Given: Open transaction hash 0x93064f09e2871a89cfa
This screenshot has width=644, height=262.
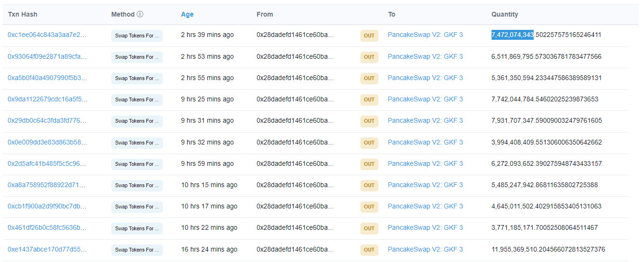Looking at the screenshot, I should [47, 57].
